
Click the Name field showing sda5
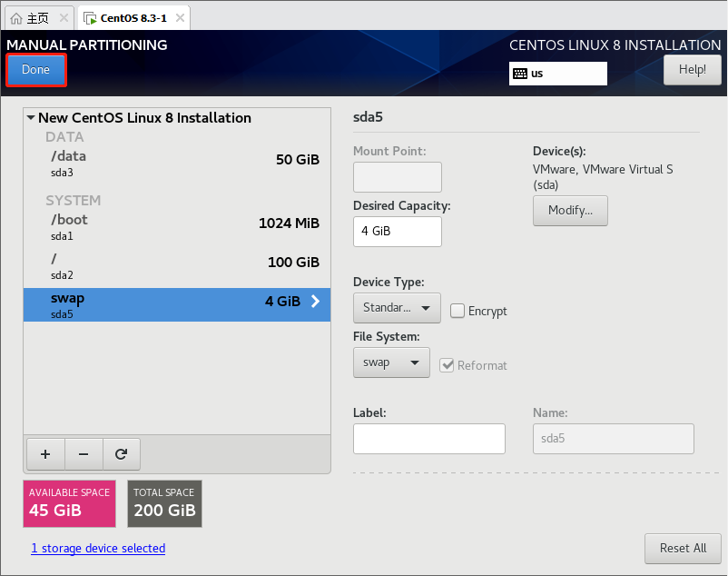pos(614,439)
